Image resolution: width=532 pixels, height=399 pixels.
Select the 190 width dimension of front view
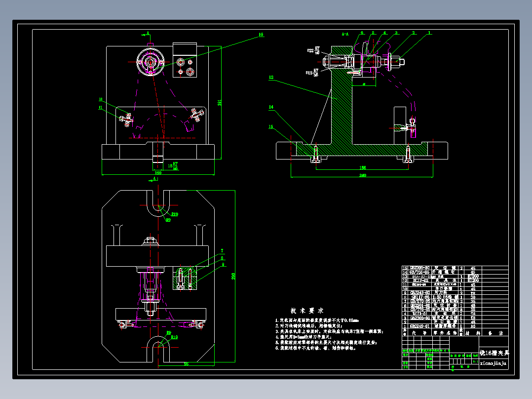(x=158, y=173)
